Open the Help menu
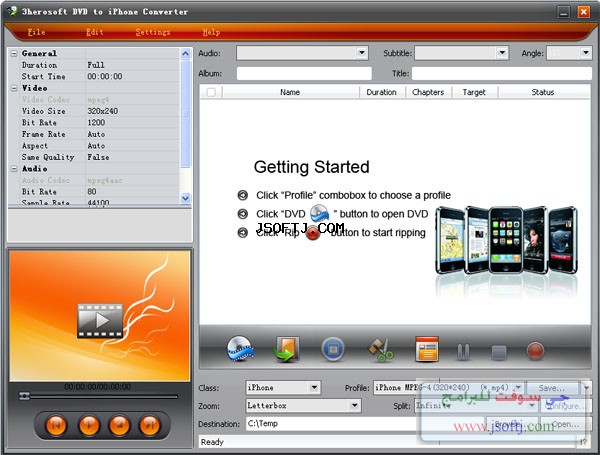 pos(211,32)
